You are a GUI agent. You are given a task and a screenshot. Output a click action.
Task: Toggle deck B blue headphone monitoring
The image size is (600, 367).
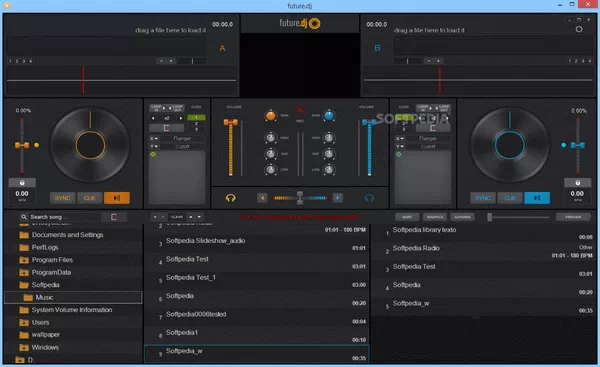tap(369, 198)
